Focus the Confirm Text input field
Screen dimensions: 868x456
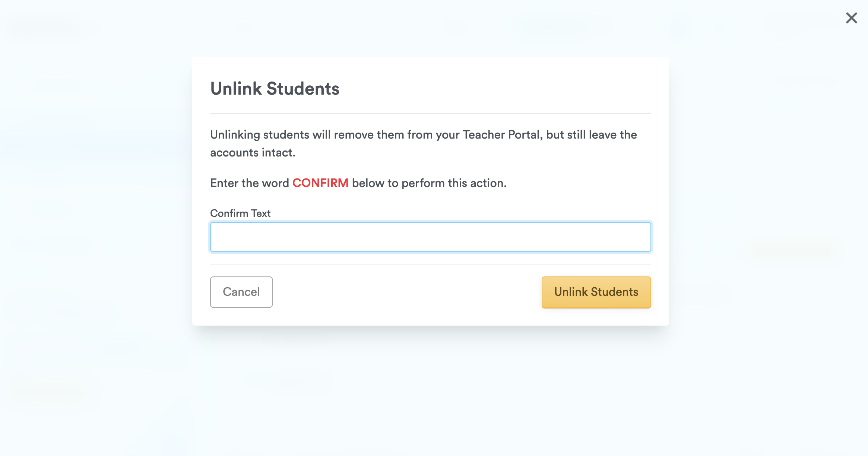430,237
